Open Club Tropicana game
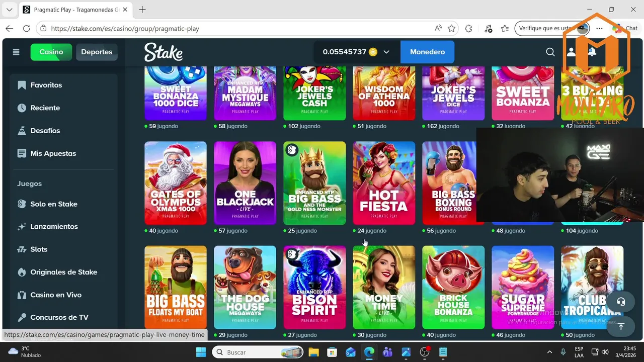Image resolution: width=644 pixels, height=362 pixels. (x=592, y=287)
